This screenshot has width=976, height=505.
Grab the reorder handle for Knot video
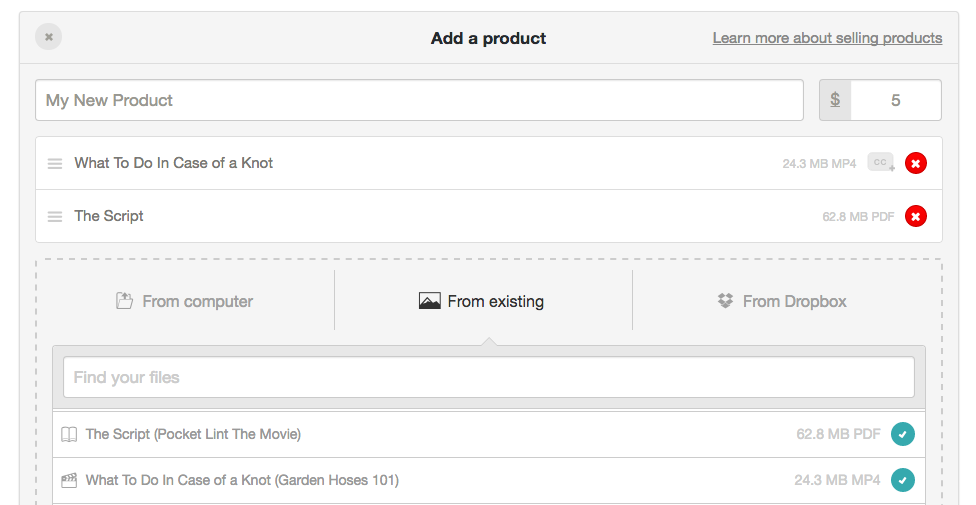pos(55,164)
